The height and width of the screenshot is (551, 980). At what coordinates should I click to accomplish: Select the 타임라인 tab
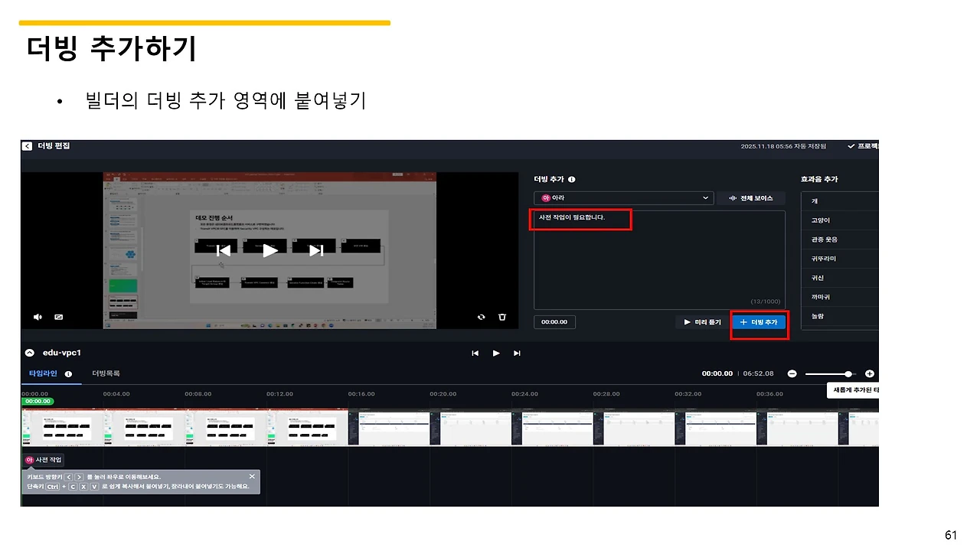pos(42,373)
